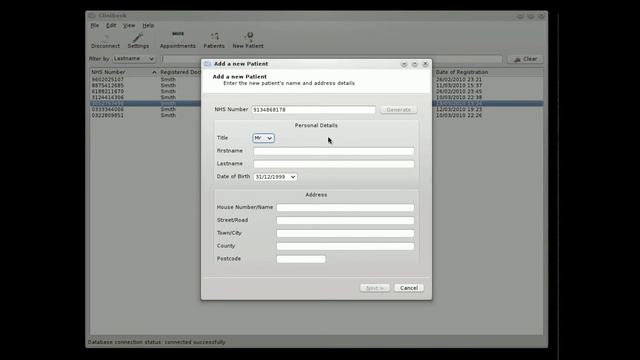Viewport: 640px width, 360px height.
Task: Select patient row with NHS number 8875412685
Action: (x=108, y=86)
